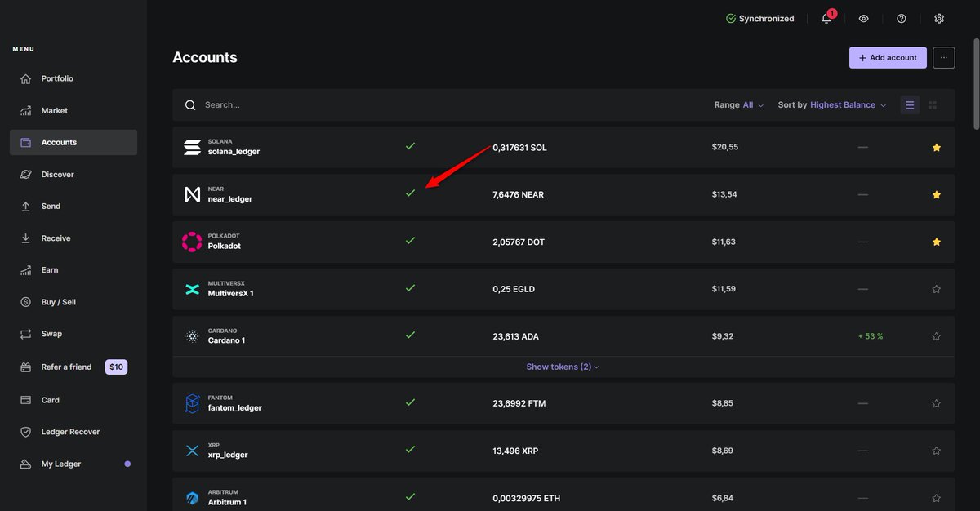
Task: Open the near_ledger account name
Action: click(x=230, y=199)
